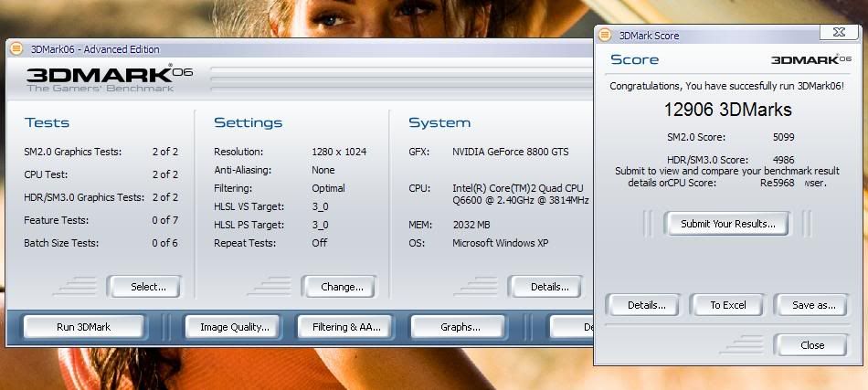
Task: Click the Tests section heading
Action: 47,122
